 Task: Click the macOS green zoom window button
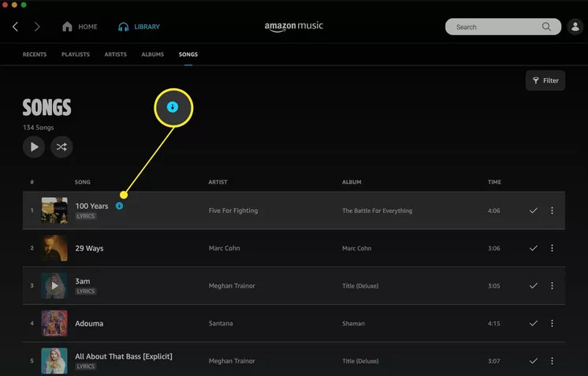23,5
